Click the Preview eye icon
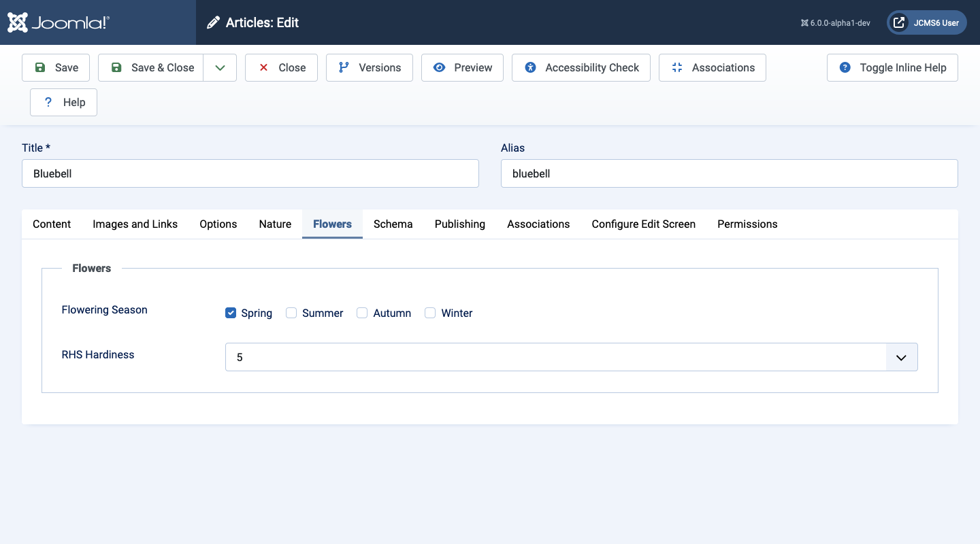The image size is (980, 544). click(440, 67)
